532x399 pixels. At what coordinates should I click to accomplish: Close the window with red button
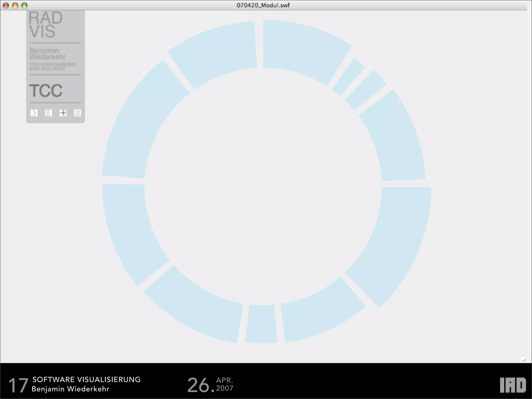(x=6, y=5)
